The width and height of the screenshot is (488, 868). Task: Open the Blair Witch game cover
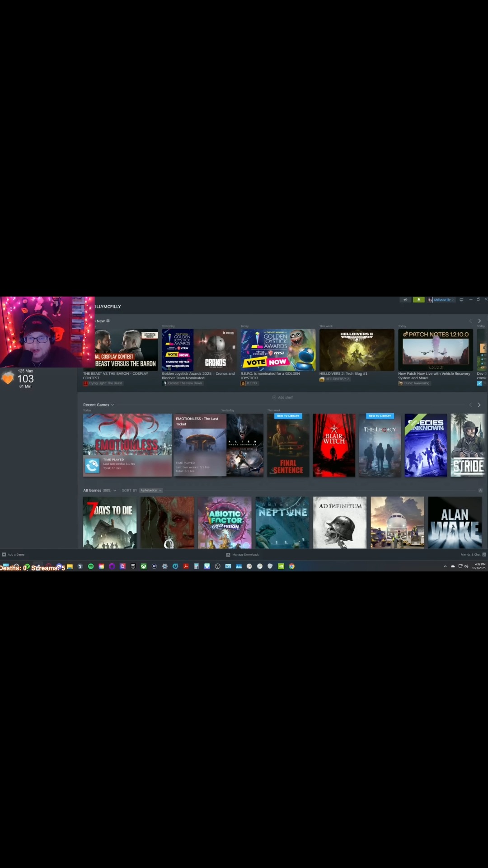[x=334, y=445]
